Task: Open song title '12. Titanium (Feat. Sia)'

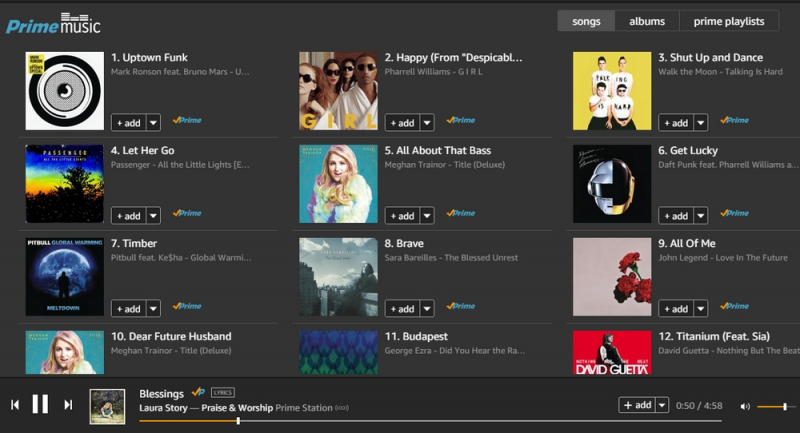Action: (x=714, y=336)
